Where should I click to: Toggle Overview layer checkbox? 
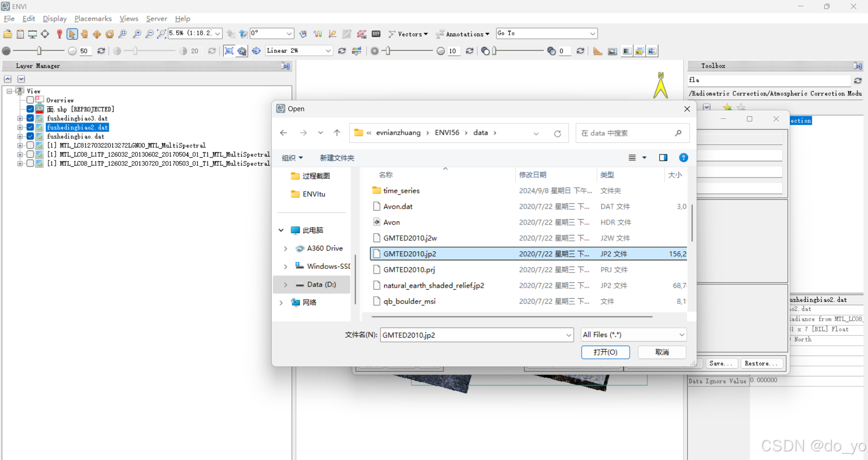(x=30, y=100)
